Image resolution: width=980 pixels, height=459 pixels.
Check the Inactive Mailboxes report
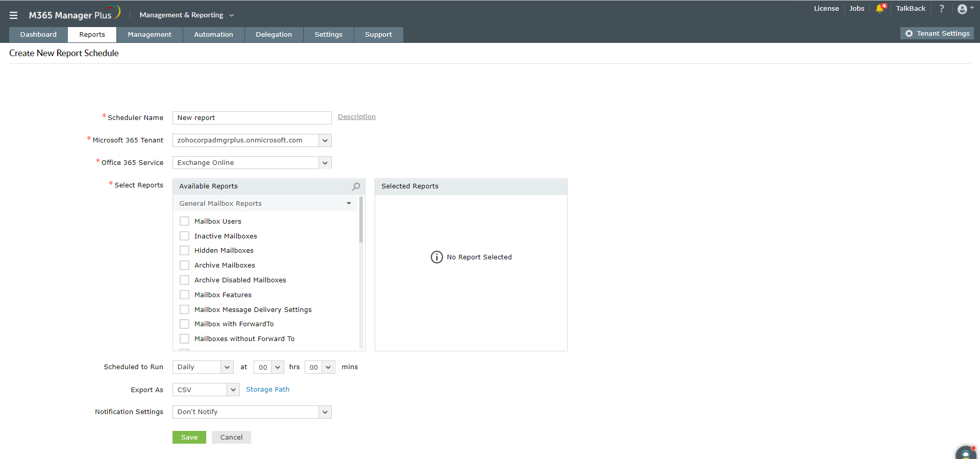184,236
